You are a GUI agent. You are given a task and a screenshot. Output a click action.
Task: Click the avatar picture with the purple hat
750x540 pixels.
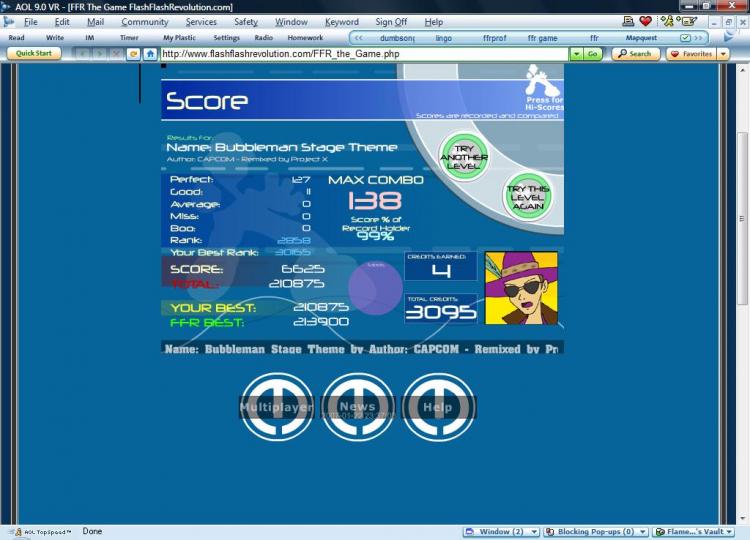pos(521,288)
